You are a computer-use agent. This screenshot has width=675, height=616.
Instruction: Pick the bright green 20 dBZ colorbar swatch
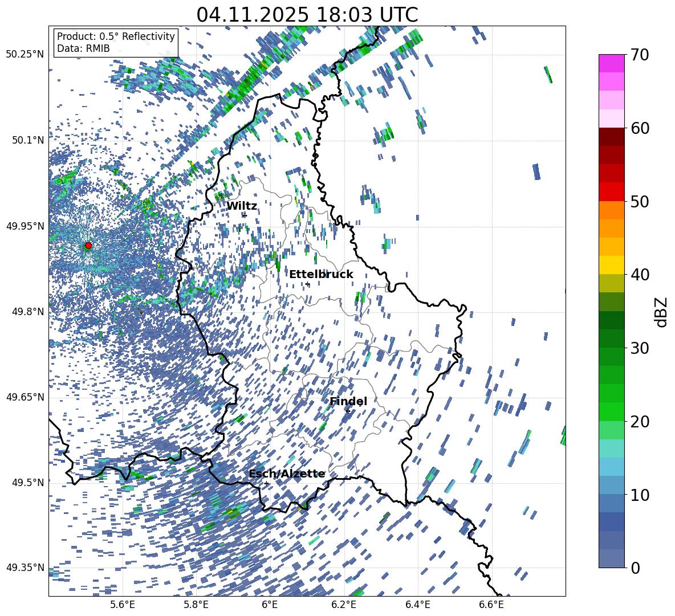pos(612,411)
